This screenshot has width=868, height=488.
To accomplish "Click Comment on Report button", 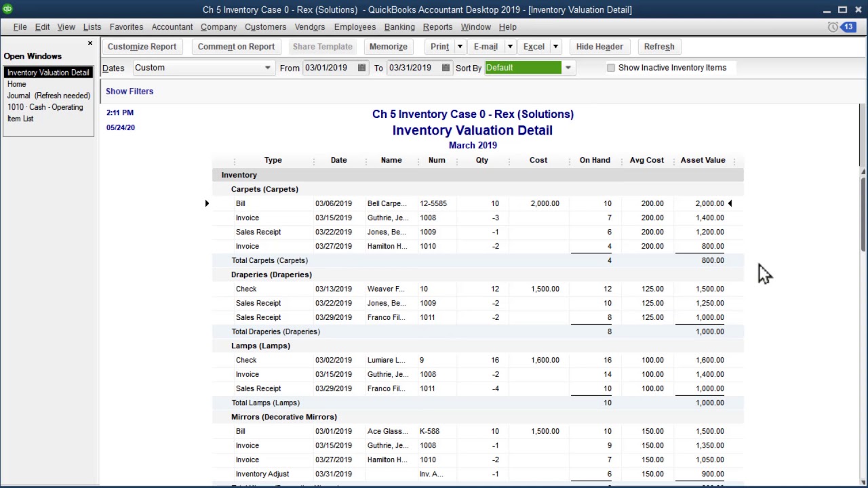I will point(236,47).
